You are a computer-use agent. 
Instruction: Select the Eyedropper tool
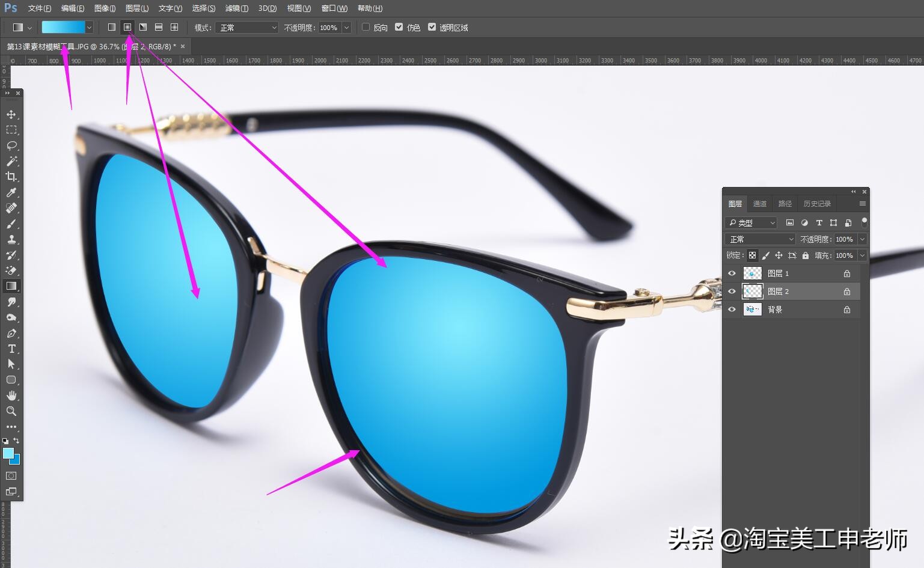tap(11, 192)
